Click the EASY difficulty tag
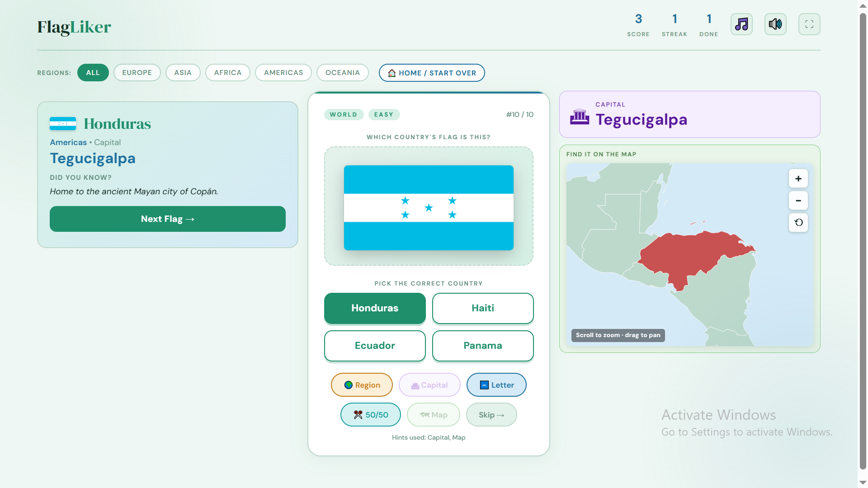This screenshot has width=868, height=488. (x=384, y=115)
